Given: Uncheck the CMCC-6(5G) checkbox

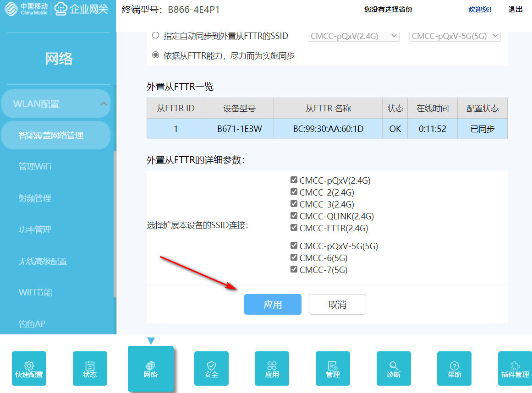Looking at the screenshot, I should (294, 257).
